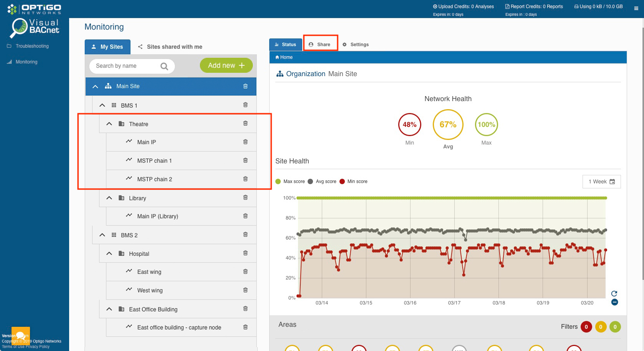Image resolution: width=644 pixels, height=351 pixels.
Task: Delete the Main Site via trash icon
Action: click(x=245, y=86)
